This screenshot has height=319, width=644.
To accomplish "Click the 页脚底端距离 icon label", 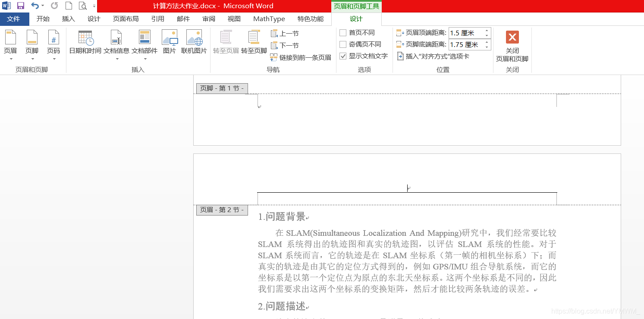I will 422,44.
